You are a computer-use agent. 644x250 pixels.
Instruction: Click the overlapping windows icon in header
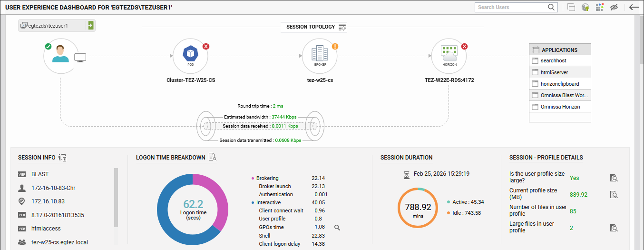[x=571, y=7]
